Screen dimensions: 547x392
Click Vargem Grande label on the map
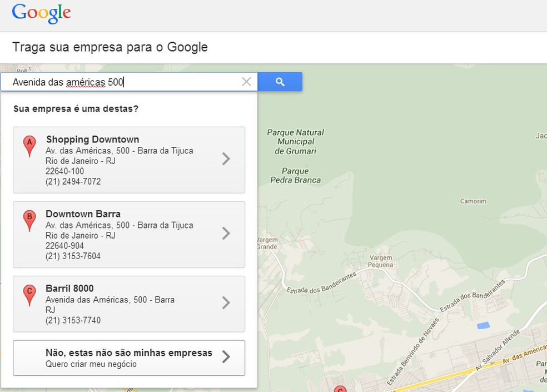(x=267, y=244)
